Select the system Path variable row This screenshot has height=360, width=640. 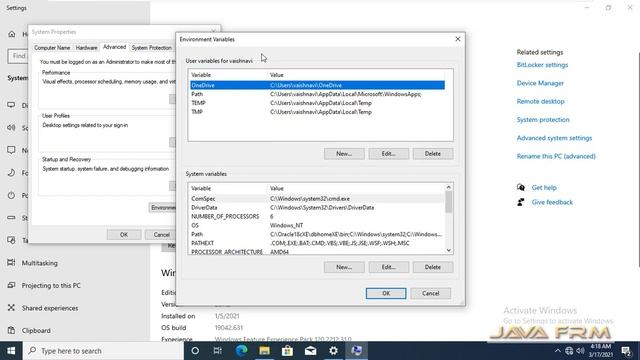point(317,234)
